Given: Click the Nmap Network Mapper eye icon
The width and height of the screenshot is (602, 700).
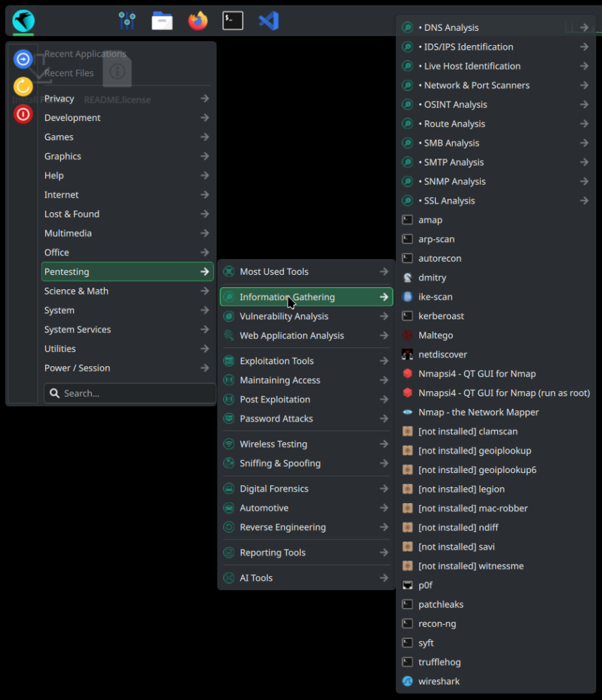Looking at the screenshot, I should pos(407,412).
